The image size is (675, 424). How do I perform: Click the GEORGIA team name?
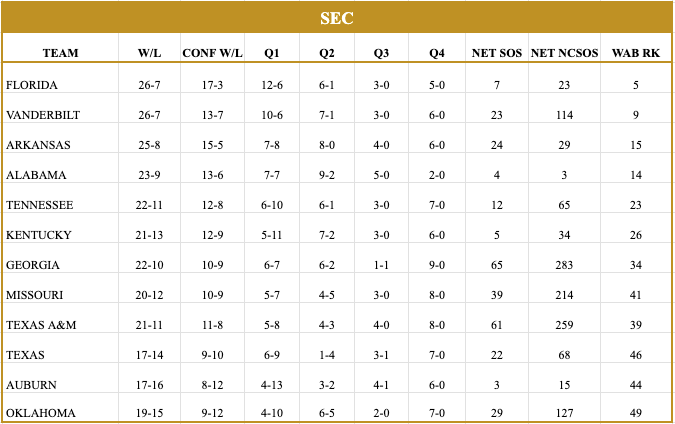pos(33,265)
